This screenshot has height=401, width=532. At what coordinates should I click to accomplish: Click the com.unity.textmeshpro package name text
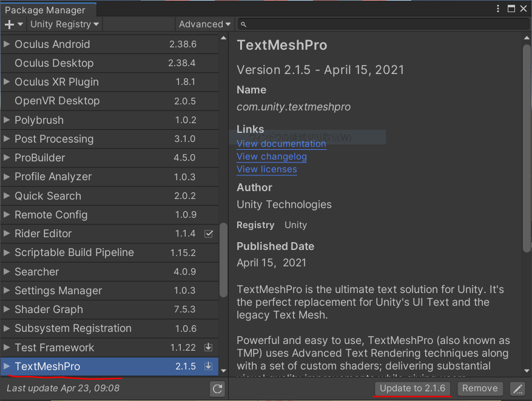click(294, 107)
